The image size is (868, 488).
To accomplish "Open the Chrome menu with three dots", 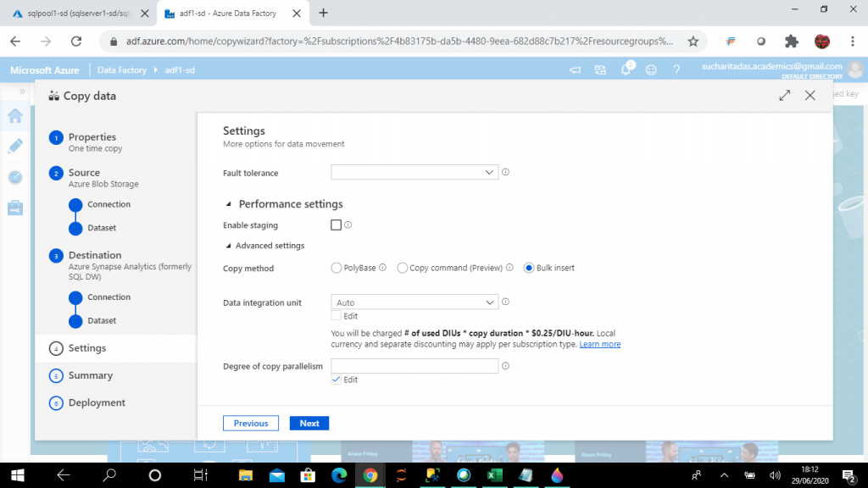I will 853,41.
